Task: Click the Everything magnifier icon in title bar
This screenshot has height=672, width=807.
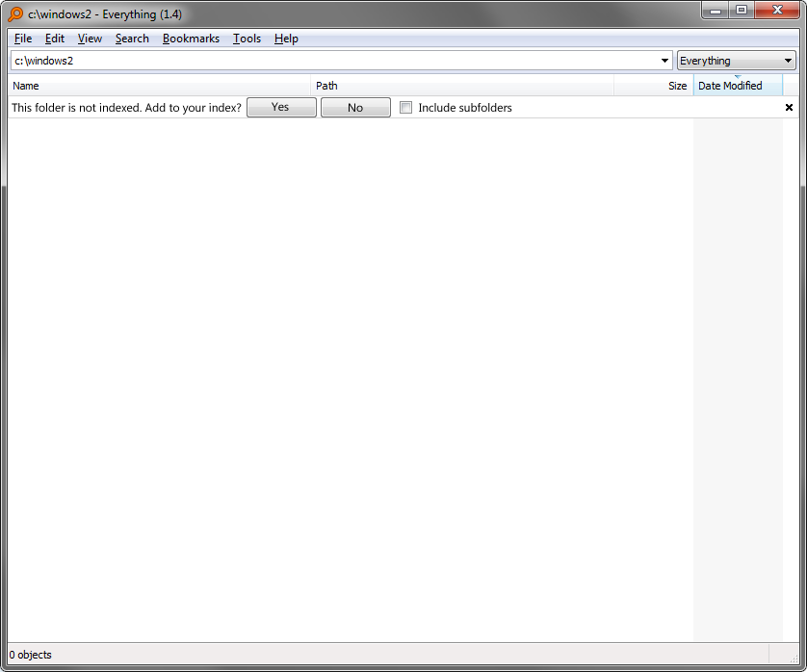Action: coord(16,13)
